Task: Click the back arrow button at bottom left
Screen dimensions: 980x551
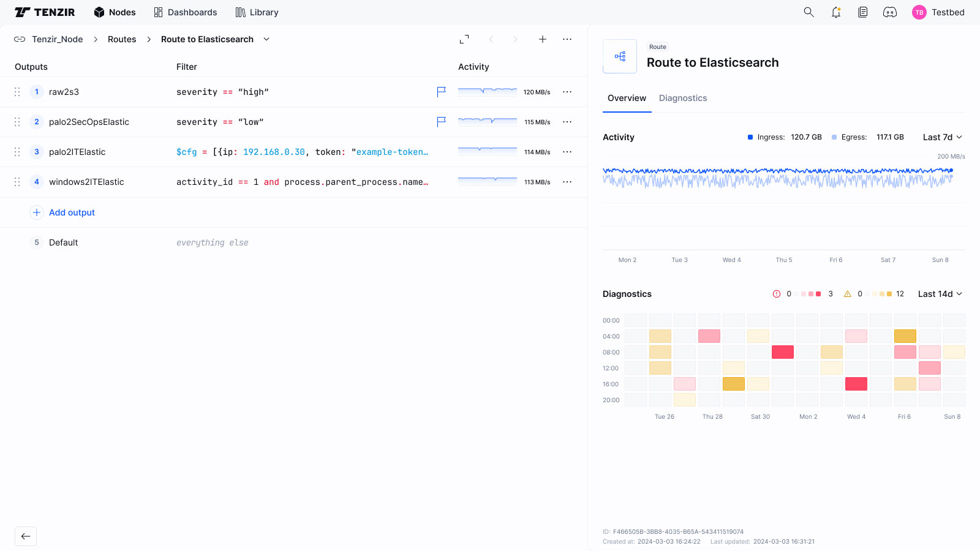Action: click(26, 536)
